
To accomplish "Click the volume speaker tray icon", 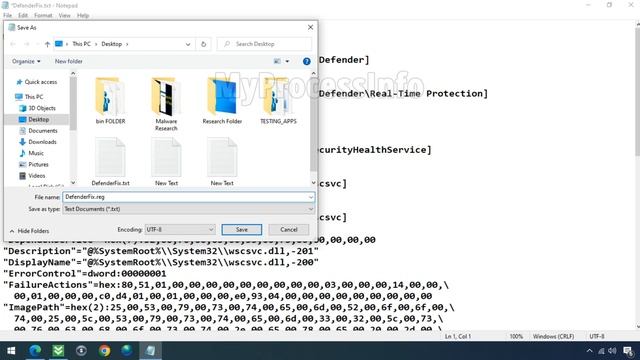I will [612, 351].
